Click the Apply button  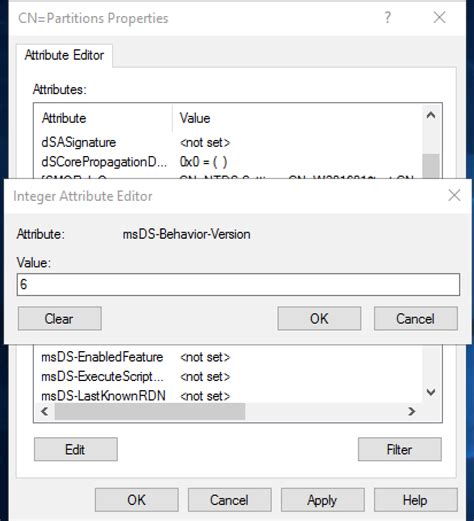point(323,500)
